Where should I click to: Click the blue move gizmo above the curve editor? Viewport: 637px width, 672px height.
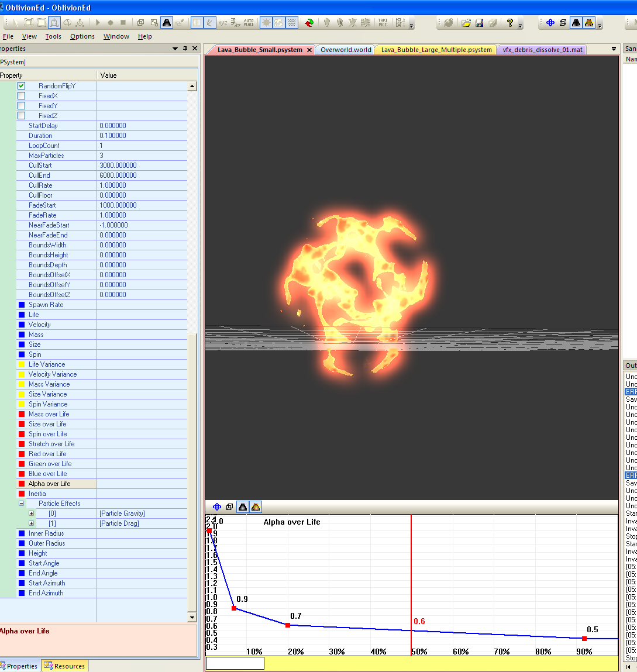(217, 507)
